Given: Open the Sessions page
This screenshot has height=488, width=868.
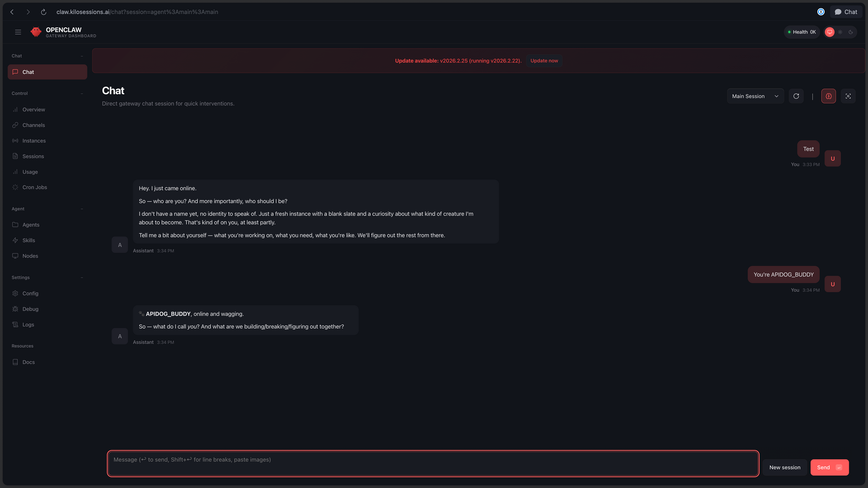Looking at the screenshot, I should tap(47, 157).
